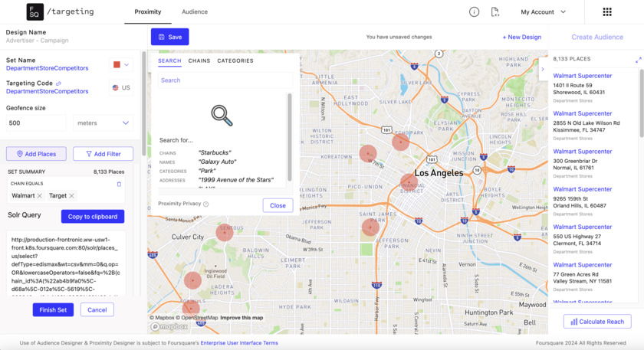Click geofence marker near Saint James Park
The image size is (644, 350).
370,227
